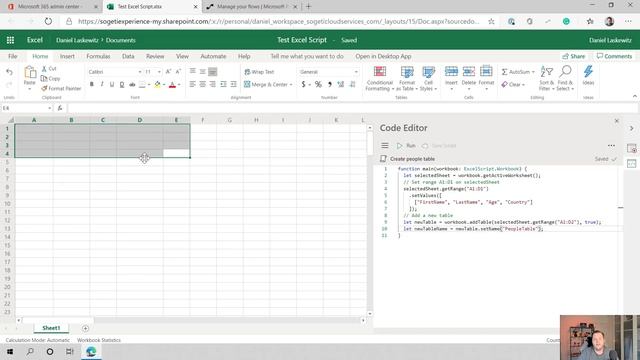
Task: Open the font color dropdown arrow
Action: [179, 84]
